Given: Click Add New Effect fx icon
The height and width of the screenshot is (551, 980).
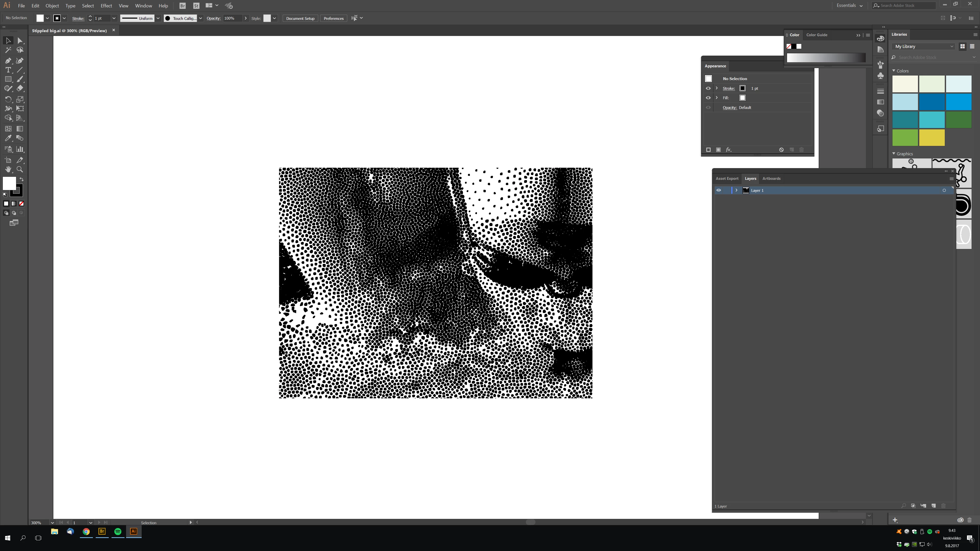Looking at the screenshot, I should coord(729,150).
